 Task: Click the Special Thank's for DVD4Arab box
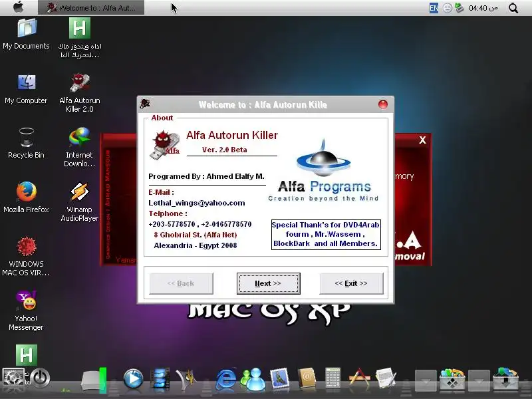coord(326,235)
